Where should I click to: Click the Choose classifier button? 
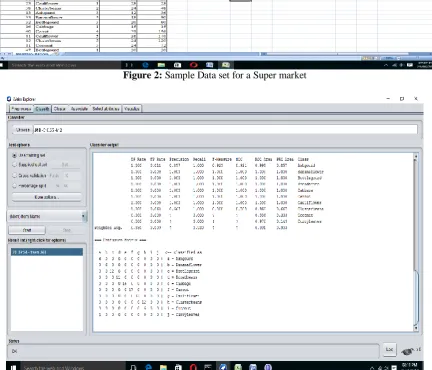(x=22, y=130)
